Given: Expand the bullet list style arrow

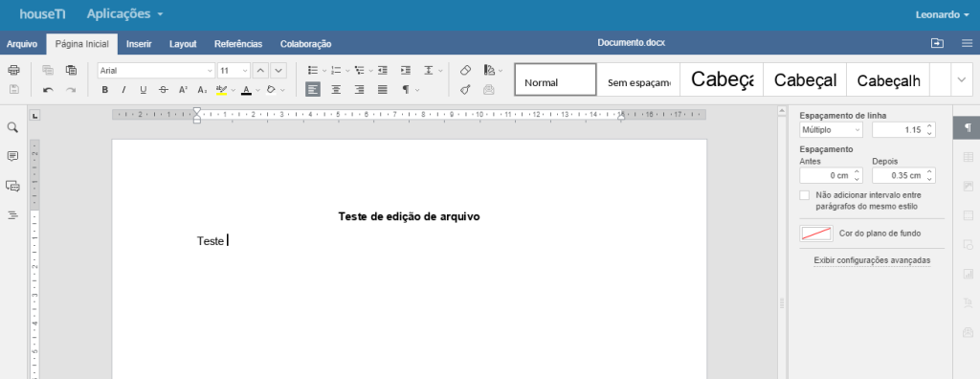Looking at the screenshot, I should (323, 71).
